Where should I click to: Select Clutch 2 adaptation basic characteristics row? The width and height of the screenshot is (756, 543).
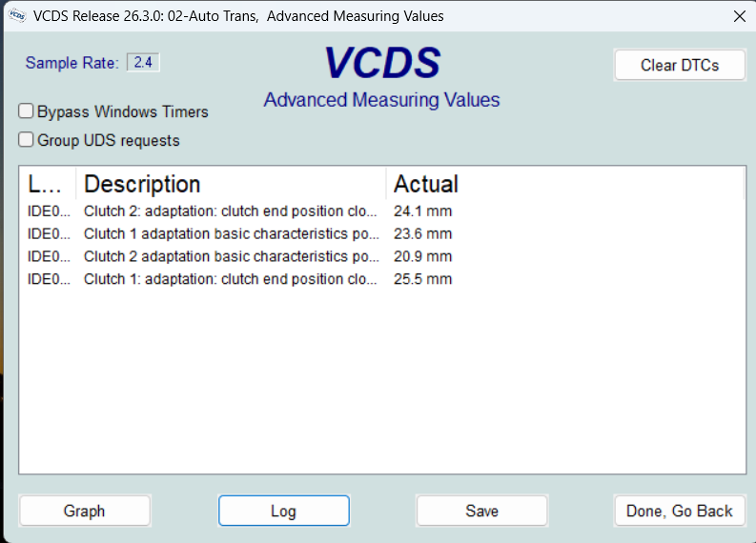coord(382,256)
